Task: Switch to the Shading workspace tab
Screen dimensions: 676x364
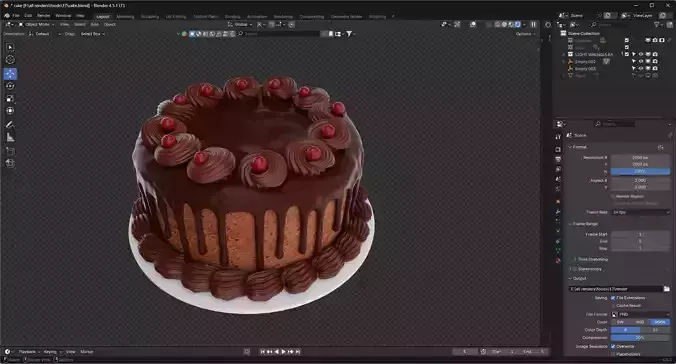Action: tap(232, 17)
